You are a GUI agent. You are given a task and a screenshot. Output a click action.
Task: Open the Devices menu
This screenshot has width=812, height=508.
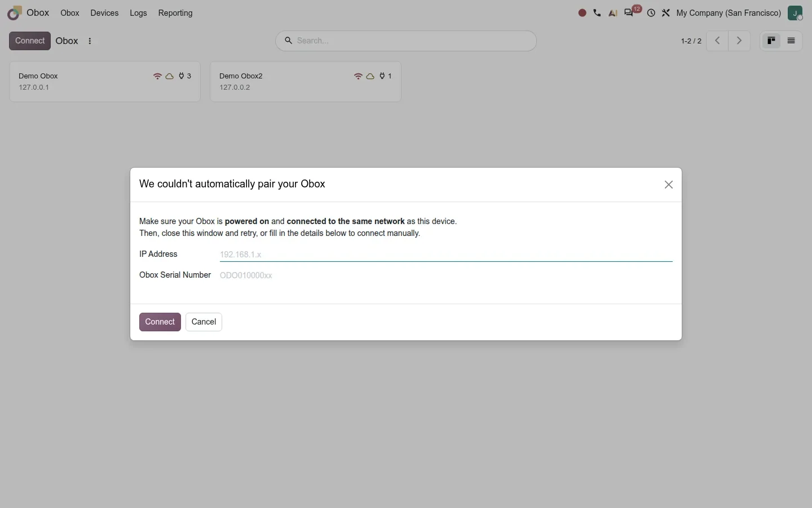104,13
